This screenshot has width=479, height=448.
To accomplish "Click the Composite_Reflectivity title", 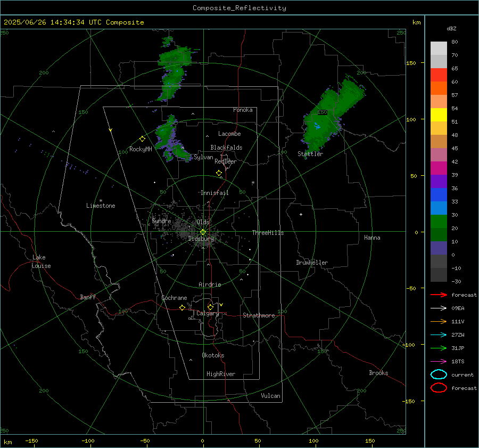I will point(240,8).
